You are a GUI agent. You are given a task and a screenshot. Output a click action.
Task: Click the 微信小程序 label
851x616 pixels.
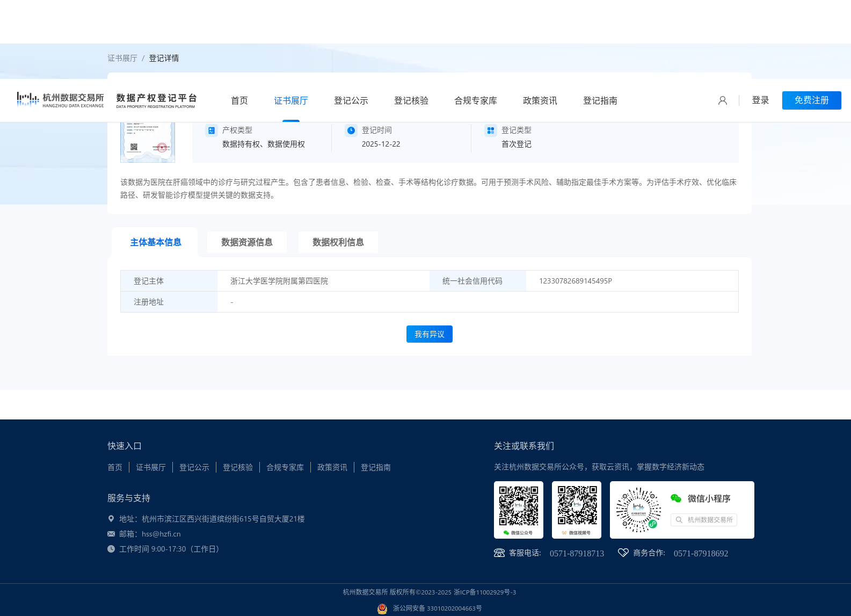click(709, 498)
